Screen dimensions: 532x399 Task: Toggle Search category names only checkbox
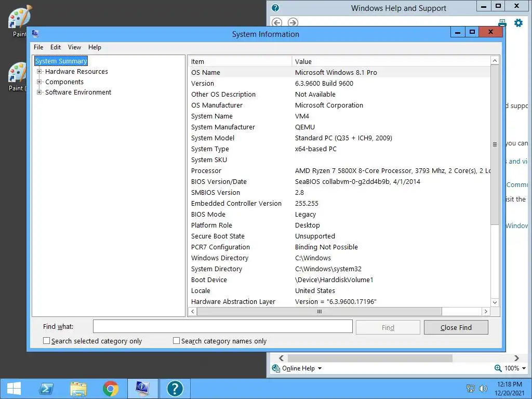coord(177,341)
